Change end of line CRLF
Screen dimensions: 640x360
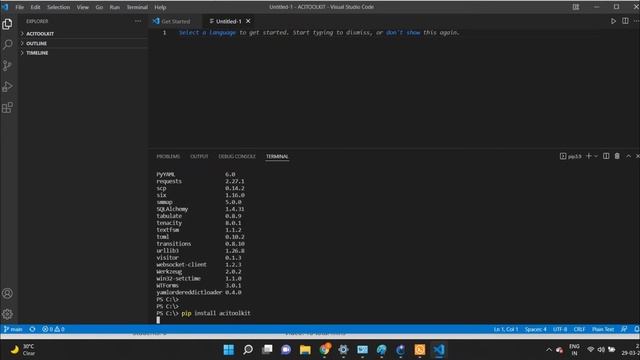click(579, 329)
